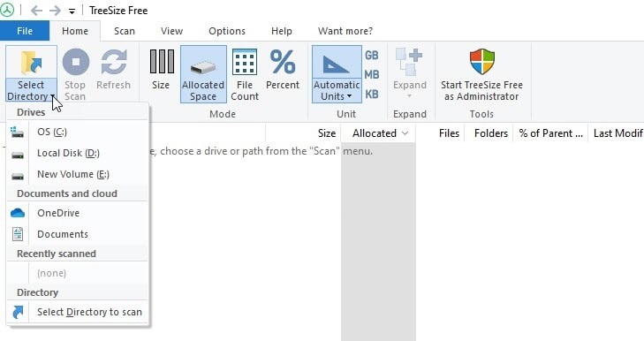Click the OS (C:) drive icon
This screenshot has width=644, height=341.
[x=18, y=132]
